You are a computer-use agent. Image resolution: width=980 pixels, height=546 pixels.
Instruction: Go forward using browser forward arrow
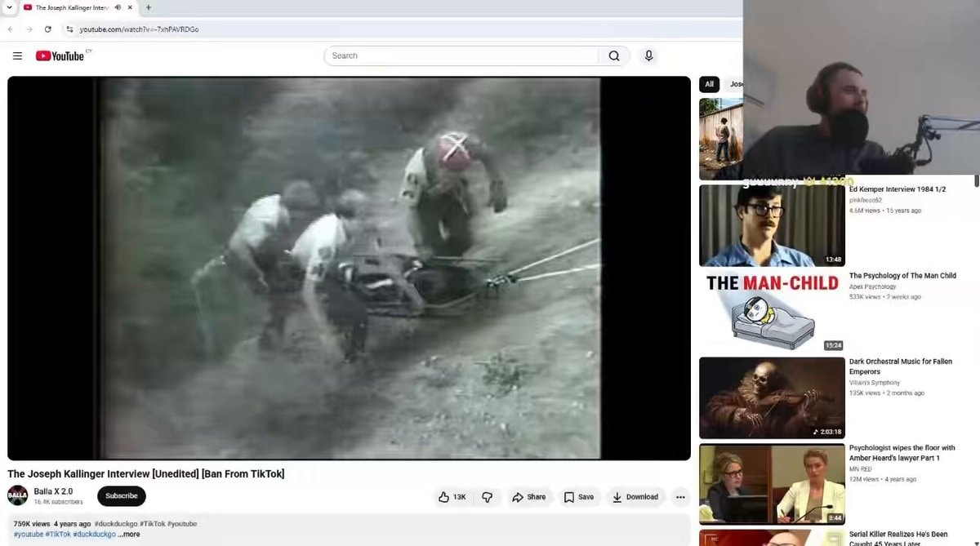(29, 29)
